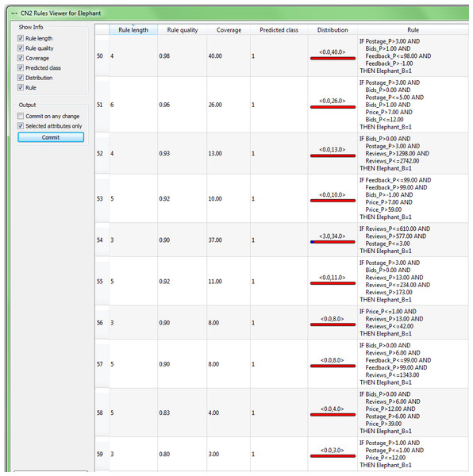The height and width of the screenshot is (476, 473).
Task: Select the rule containing Feedback_P<=98.00
Action: point(413,56)
